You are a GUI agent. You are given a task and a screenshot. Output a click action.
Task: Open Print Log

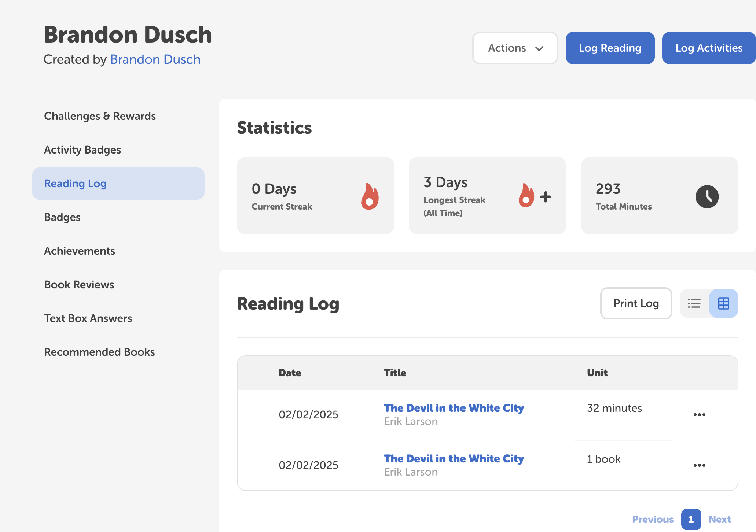(636, 303)
